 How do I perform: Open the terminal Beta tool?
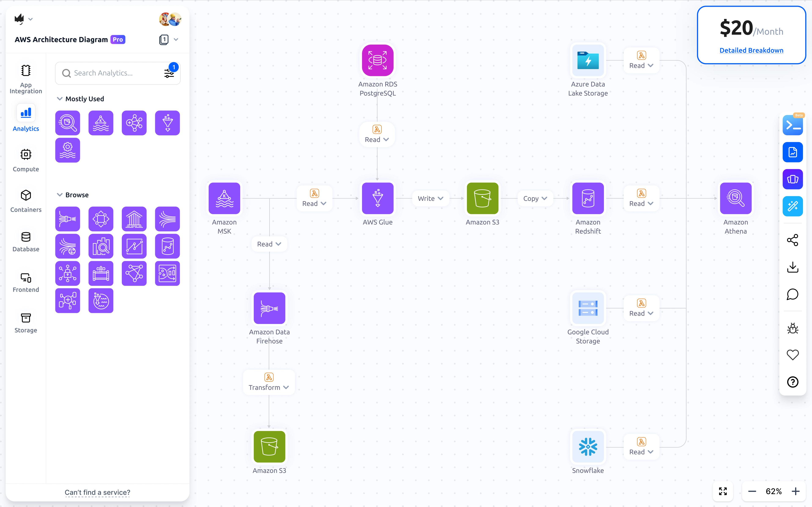click(x=792, y=125)
